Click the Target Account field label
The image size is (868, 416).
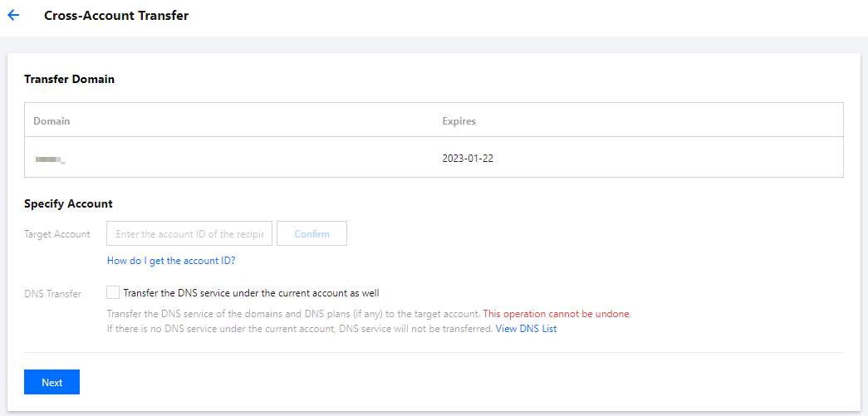pos(57,234)
